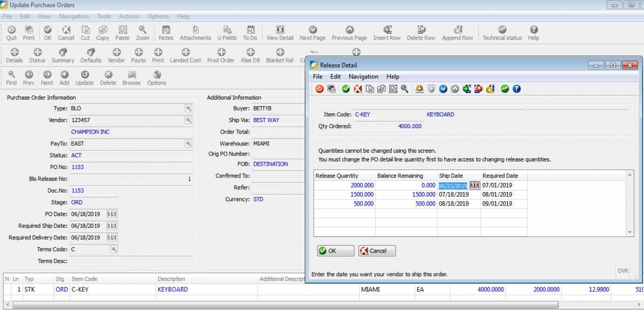644x310 pixels.
Task: Click the Append Row toolbar icon
Action: click(x=457, y=32)
